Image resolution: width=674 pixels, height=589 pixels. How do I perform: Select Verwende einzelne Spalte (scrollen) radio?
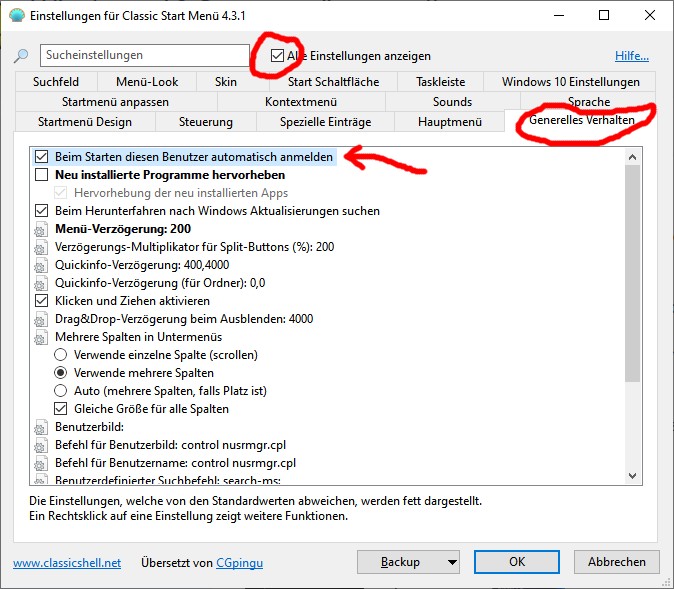point(60,355)
